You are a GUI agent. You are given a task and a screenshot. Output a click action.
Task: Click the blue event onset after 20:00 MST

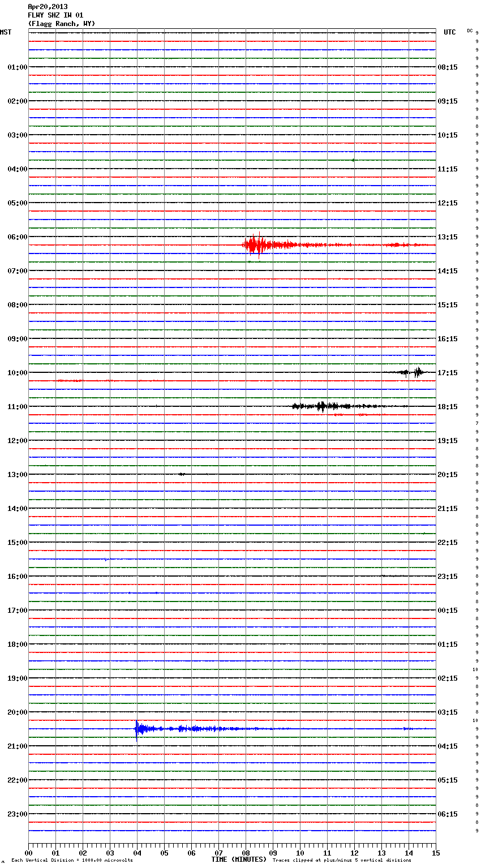pos(136,729)
